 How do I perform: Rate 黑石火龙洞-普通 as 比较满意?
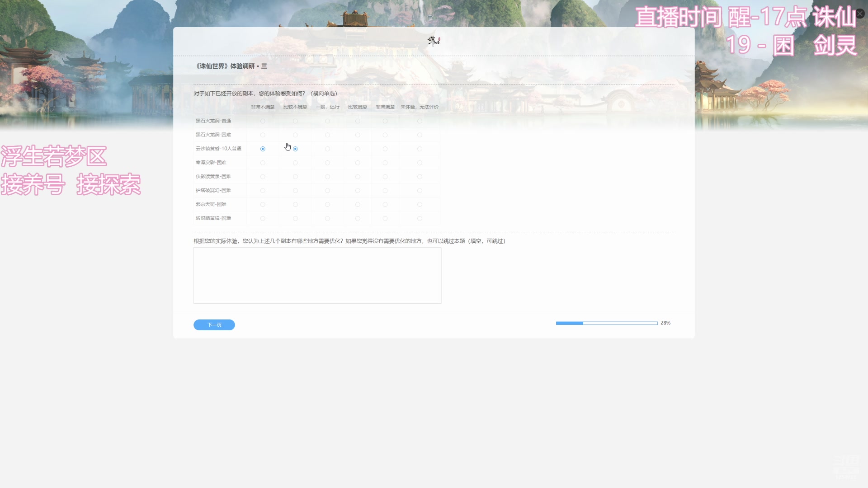click(x=358, y=121)
